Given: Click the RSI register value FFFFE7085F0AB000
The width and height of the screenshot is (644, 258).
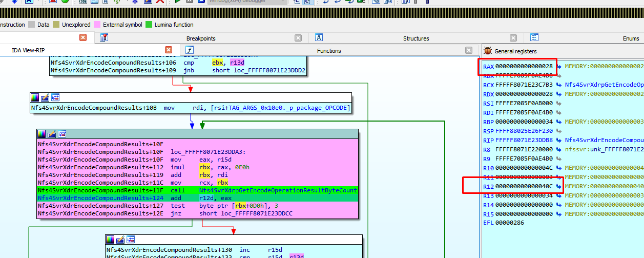Looking at the screenshot, I should click(x=524, y=103).
